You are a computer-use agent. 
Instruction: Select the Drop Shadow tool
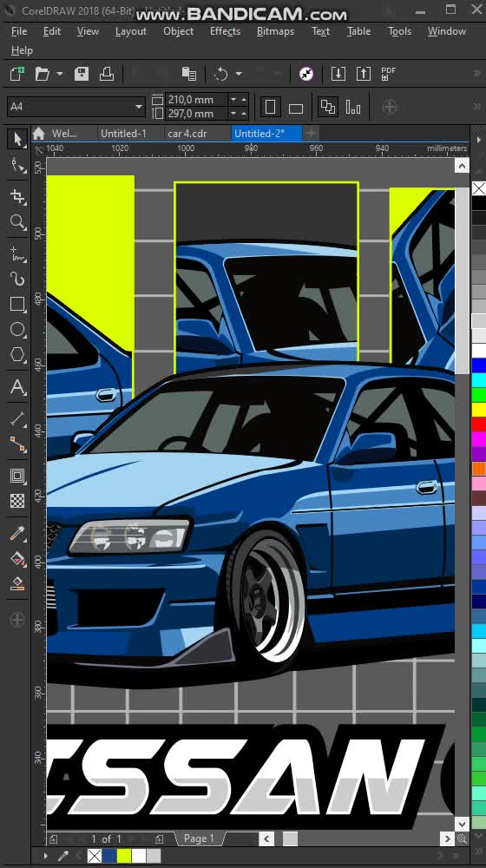[17, 476]
